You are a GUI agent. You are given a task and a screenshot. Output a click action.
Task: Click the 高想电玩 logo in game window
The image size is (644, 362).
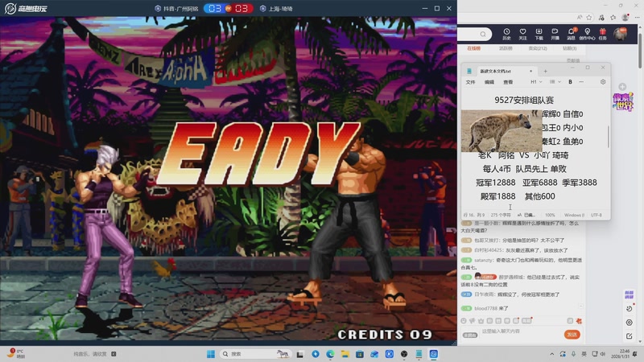click(x=26, y=8)
